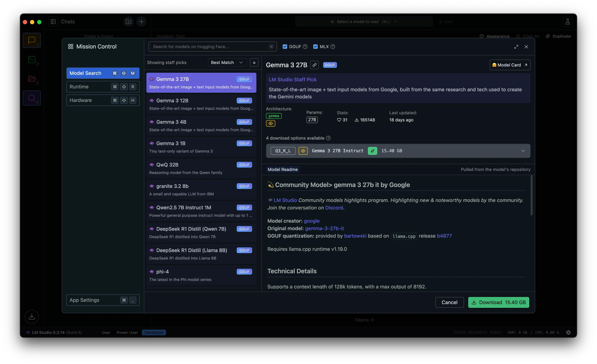This screenshot has width=597, height=364.
Task: Create a new chat folder
Action: (128, 21)
